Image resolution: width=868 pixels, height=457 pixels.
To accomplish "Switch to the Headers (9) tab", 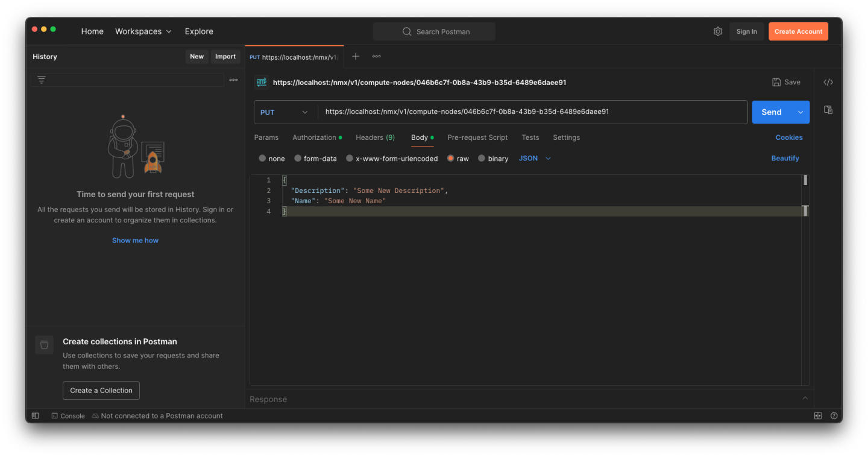I will pos(375,137).
